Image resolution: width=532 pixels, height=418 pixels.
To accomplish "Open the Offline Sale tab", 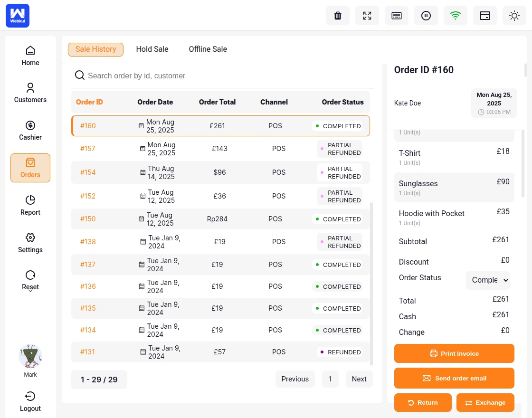I will [x=208, y=49].
